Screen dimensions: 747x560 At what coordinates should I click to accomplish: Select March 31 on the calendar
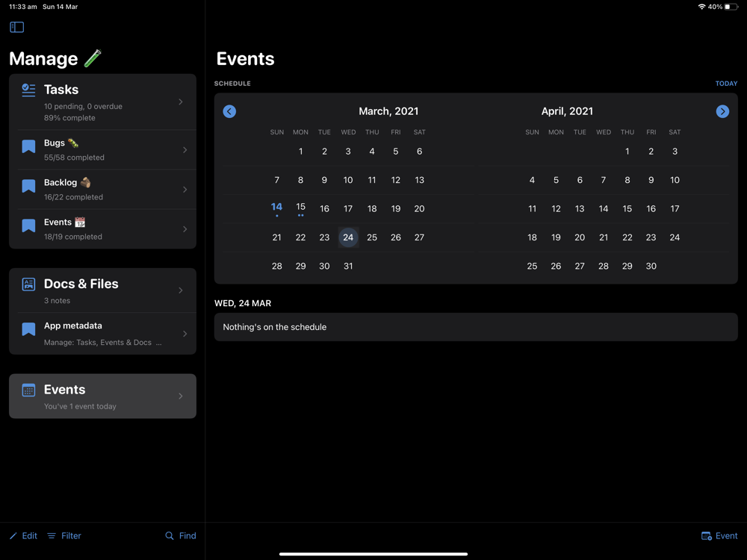click(x=348, y=267)
